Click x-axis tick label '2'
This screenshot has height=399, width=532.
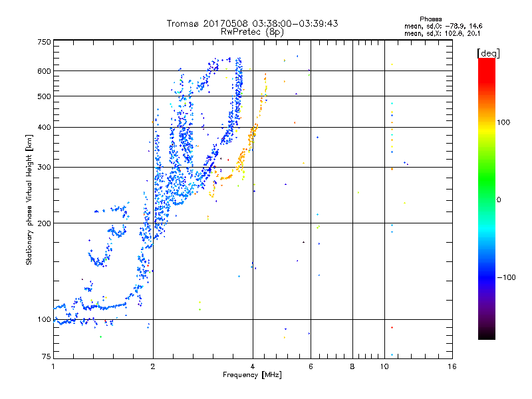[153, 366]
